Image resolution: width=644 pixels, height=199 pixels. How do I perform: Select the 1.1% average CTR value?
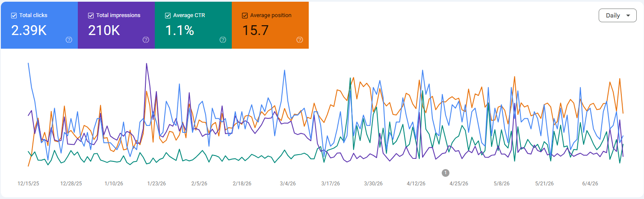pyautogui.click(x=180, y=30)
